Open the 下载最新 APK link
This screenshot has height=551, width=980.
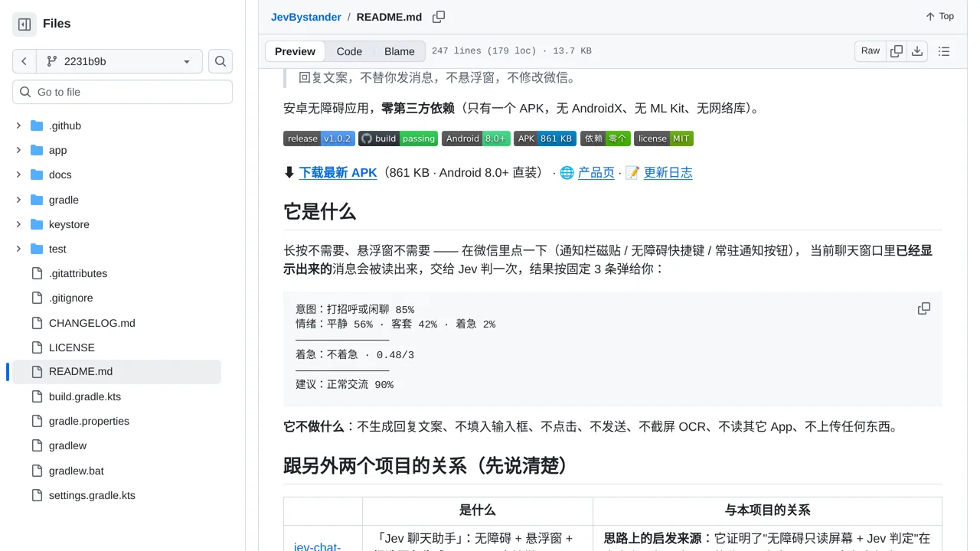pos(338,173)
